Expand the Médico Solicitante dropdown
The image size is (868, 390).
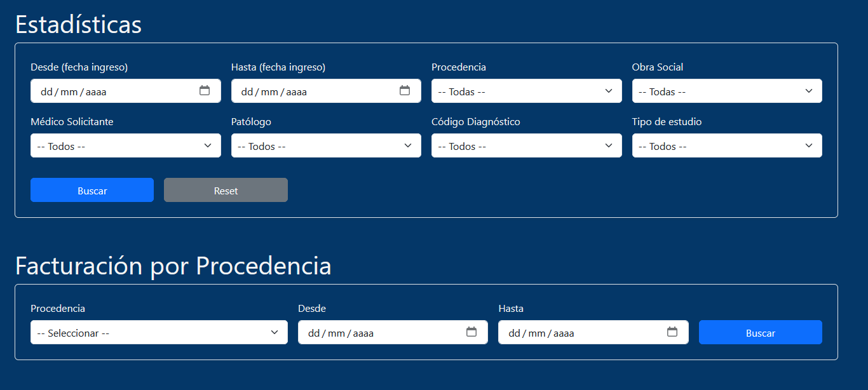pyautogui.click(x=125, y=145)
